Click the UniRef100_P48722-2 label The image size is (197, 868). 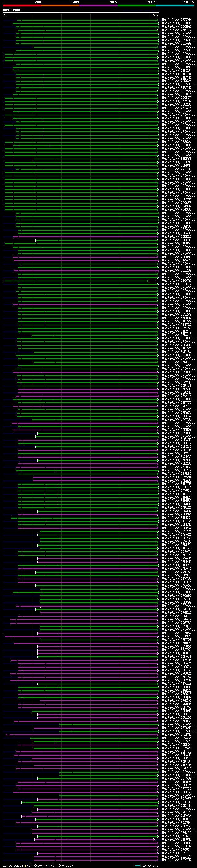(x=179, y=321)
